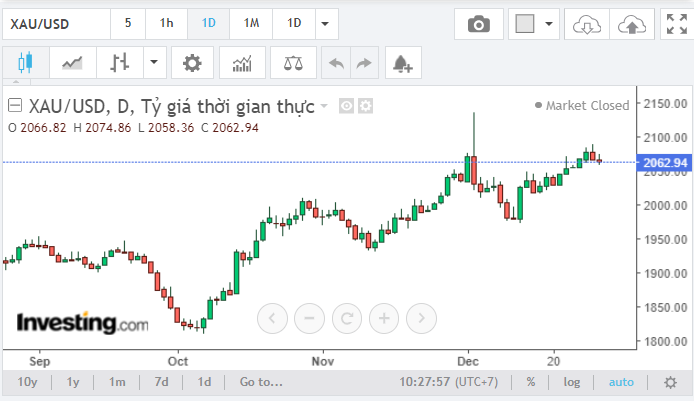The image size is (694, 403).
Task: Set date range to 7d
Action: (162, 382)
